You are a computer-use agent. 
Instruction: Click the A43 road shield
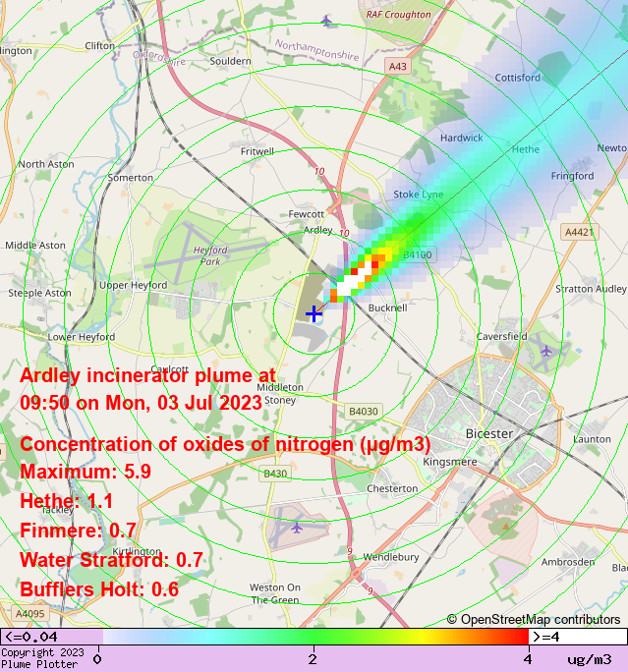[398, 67]
